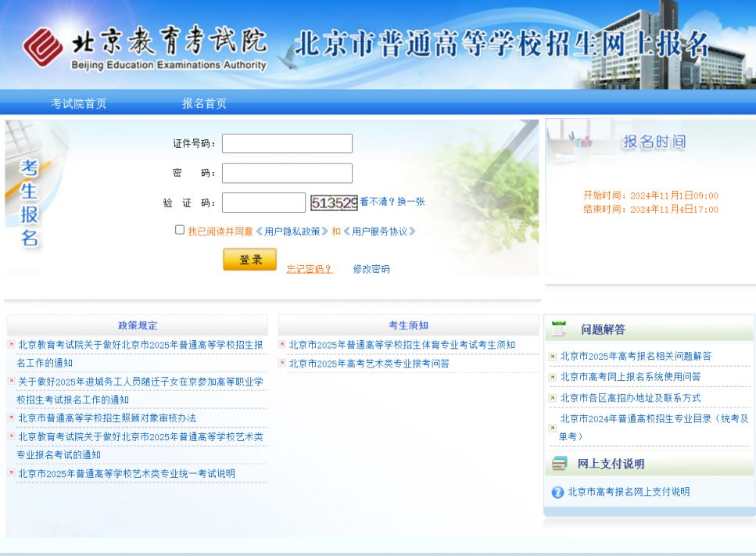
Task: Click the 结束时间:2024年11月4日17:00 text
Action: point(651,210)
